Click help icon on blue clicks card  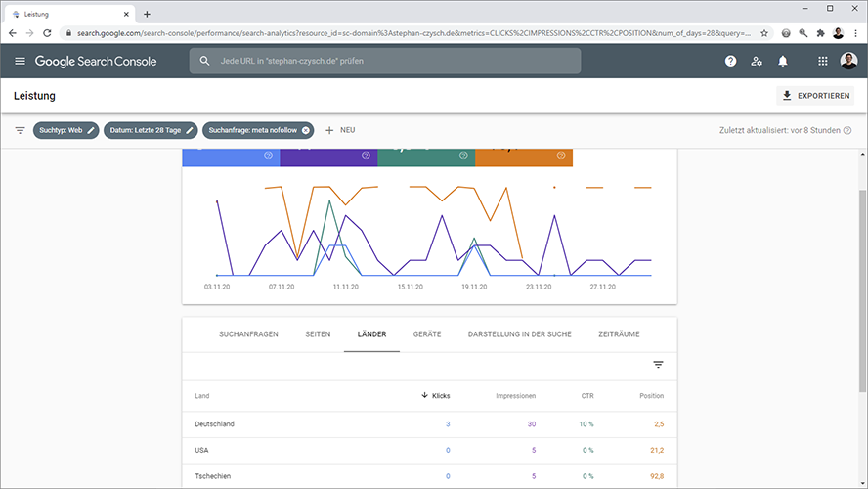click(x=269, y=156)
